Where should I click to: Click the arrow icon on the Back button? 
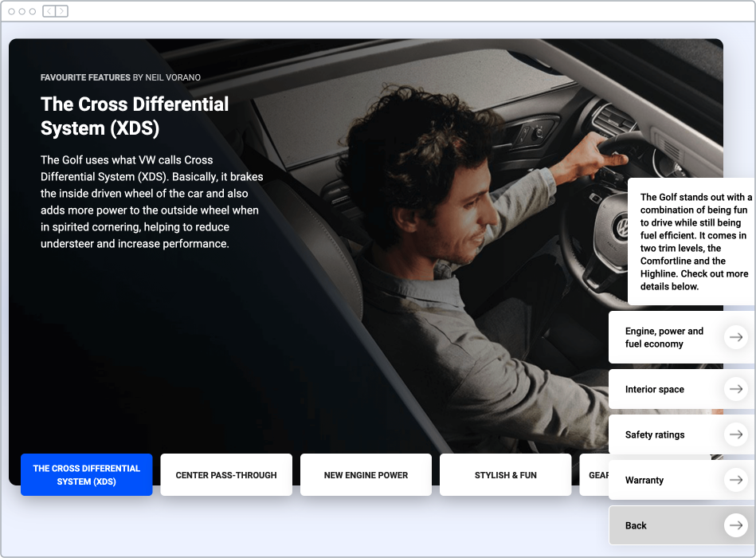pos(736,525)
